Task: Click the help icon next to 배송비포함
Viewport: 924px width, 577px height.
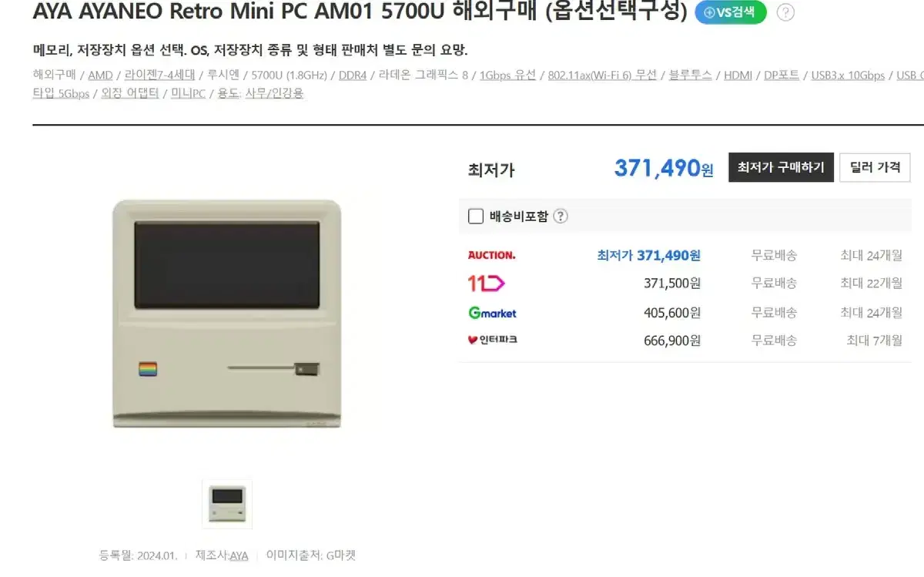Action: (x=561, y=216)
